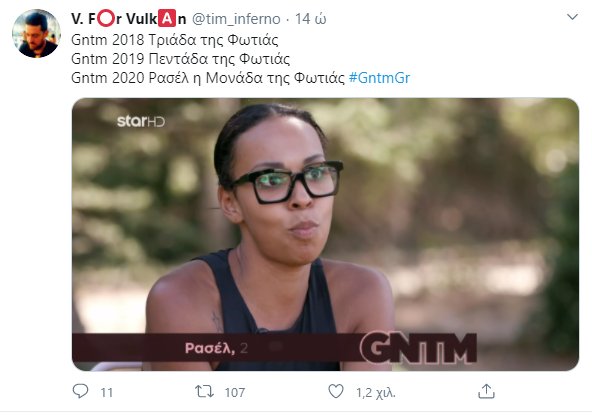Click the starHD logo in the image
The height and width of the screenshot is (416, 592).
[141, 121]
